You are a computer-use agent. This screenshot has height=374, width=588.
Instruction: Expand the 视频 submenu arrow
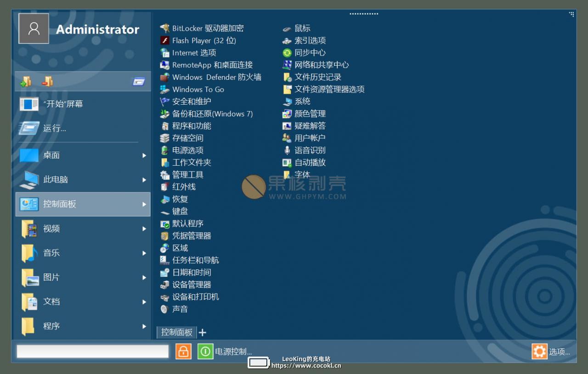(144, 229)
